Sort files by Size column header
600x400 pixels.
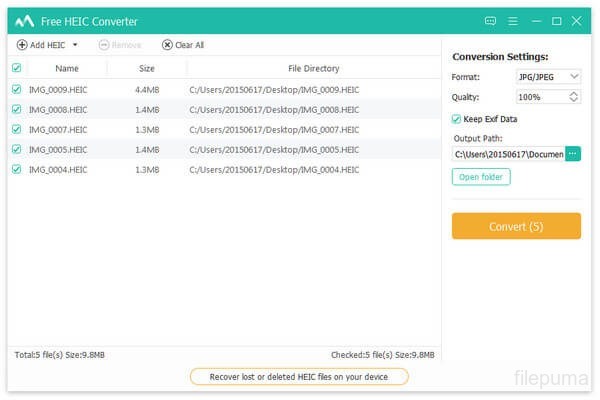coord(146,68)
